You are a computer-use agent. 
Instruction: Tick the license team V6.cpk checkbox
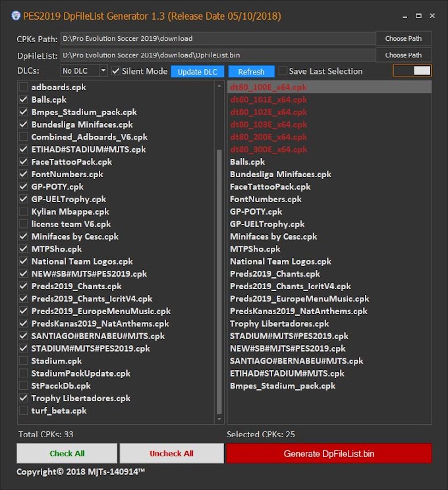[x=24, y=224]
